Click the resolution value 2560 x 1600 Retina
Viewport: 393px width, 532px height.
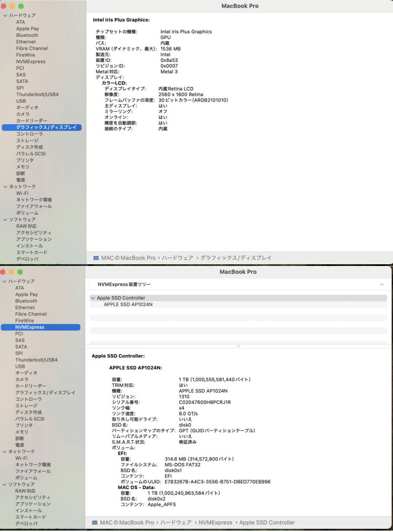[x=181, y=94]
